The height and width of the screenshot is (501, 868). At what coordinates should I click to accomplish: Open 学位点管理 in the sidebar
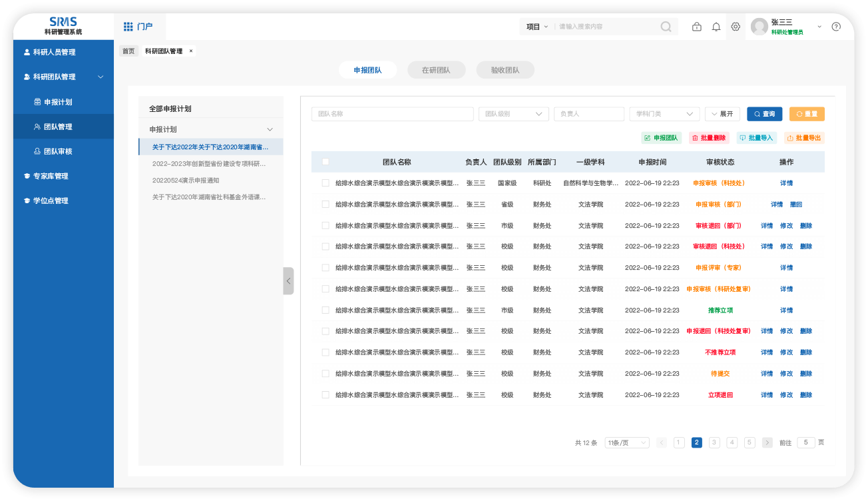tap(63, 201)
